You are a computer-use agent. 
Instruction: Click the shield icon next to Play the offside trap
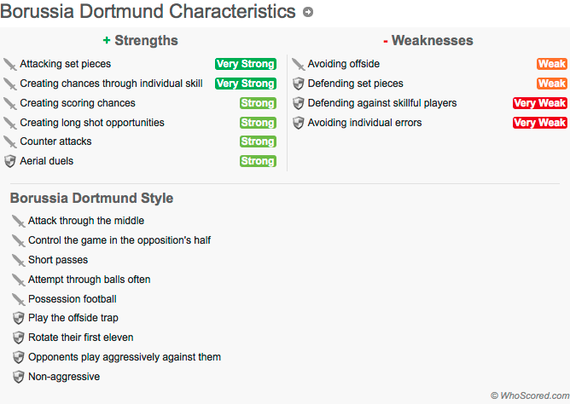click(x=19, y=318)
